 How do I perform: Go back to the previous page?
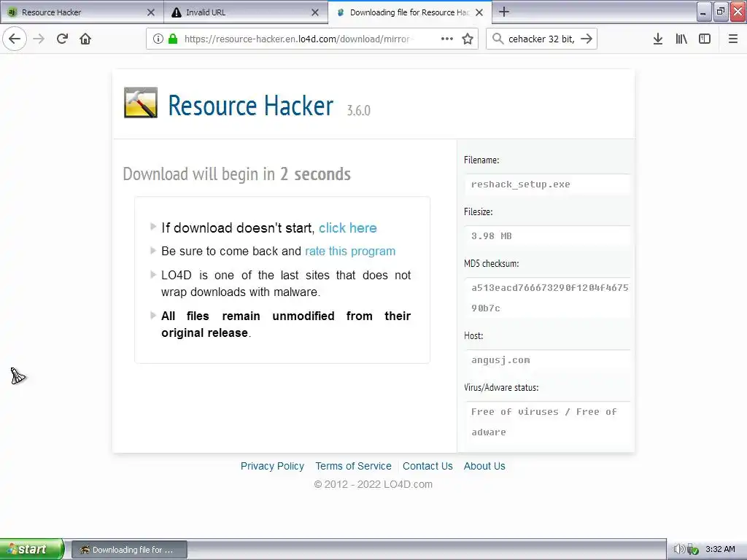15,39
